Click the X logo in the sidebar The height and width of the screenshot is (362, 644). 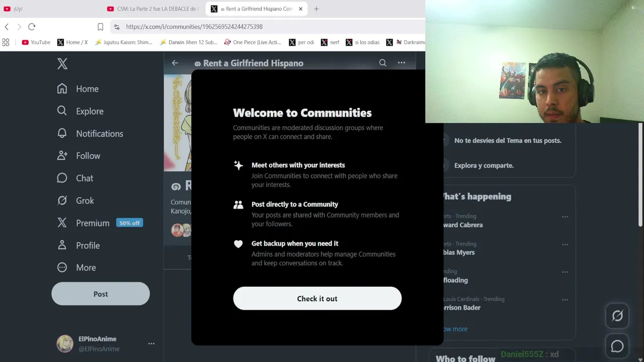62,63
